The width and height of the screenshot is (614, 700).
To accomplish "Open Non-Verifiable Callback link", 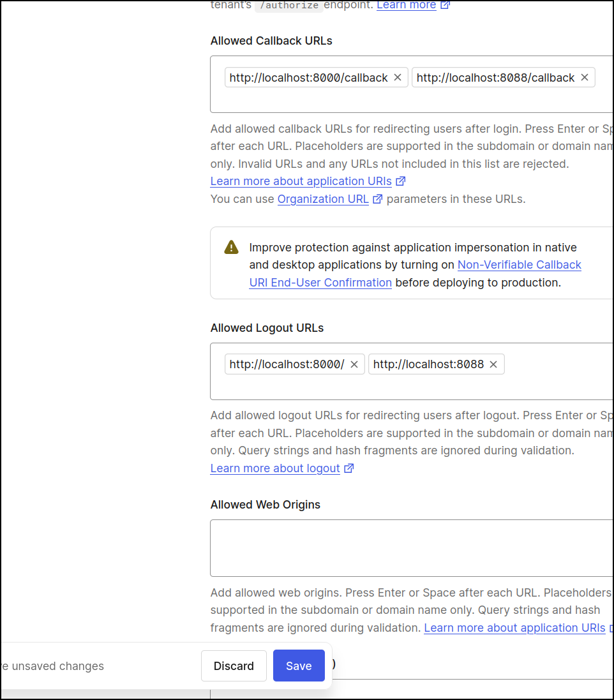I will coord(520,265).
